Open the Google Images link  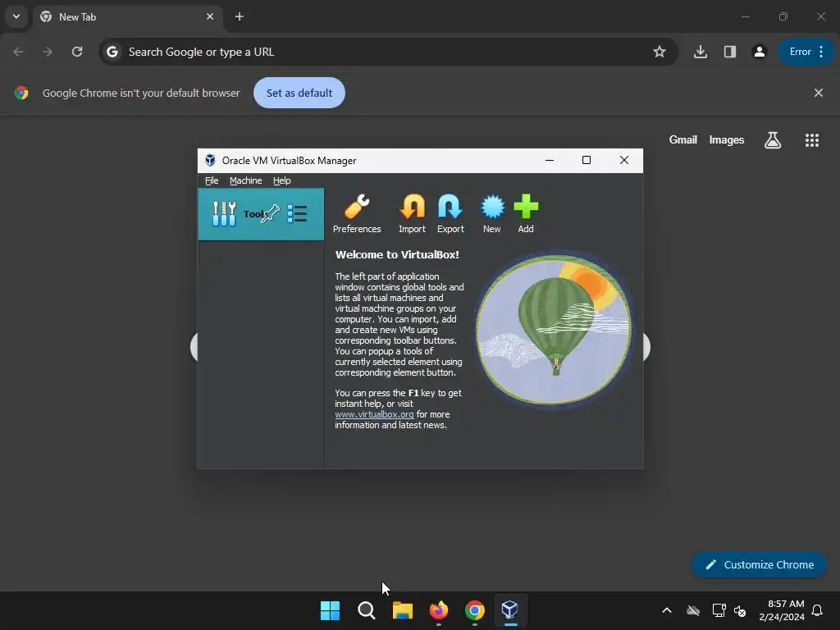727,139
